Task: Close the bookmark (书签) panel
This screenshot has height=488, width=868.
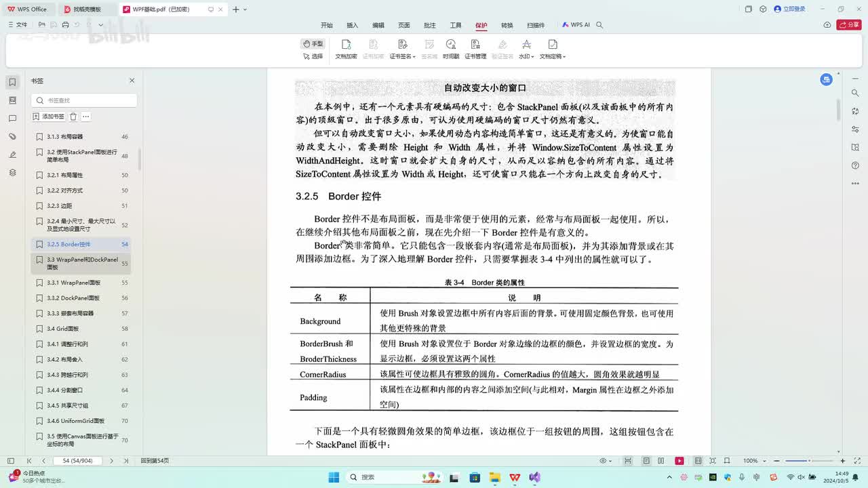Action: click(x=132, y=81)
